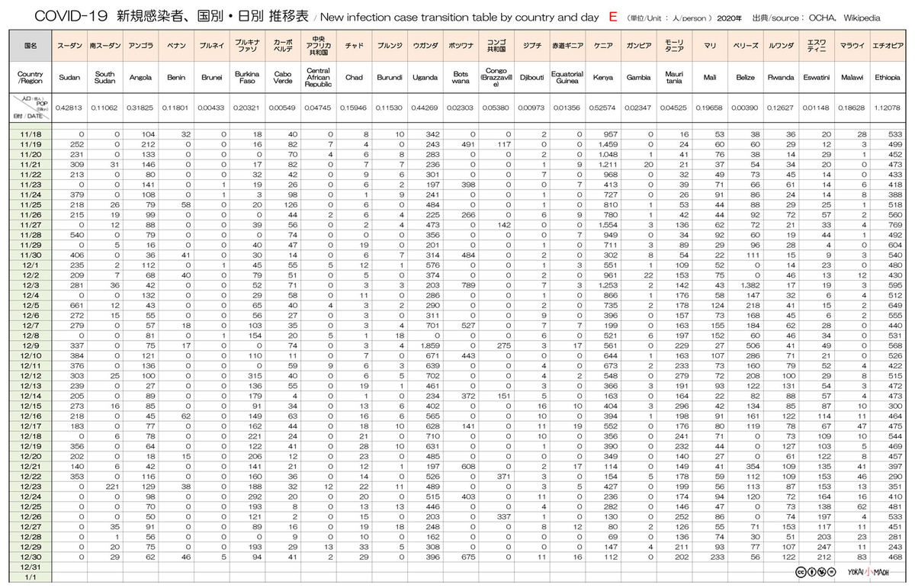The image size is (915, 588).
Task: Select the Kenya column header
Action: [x=603, y=78]
